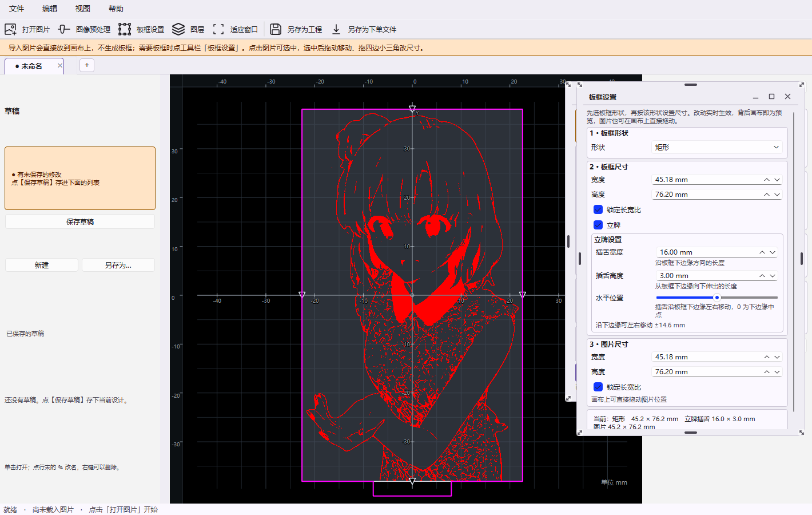Click the 3 · 图片尺寸 section title

[x=609, y=344]
